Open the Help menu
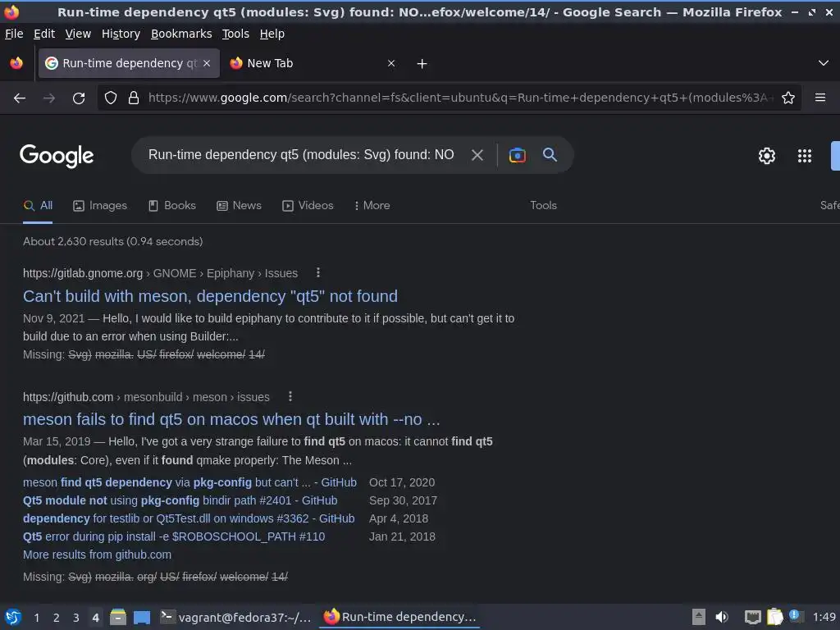 272,34
